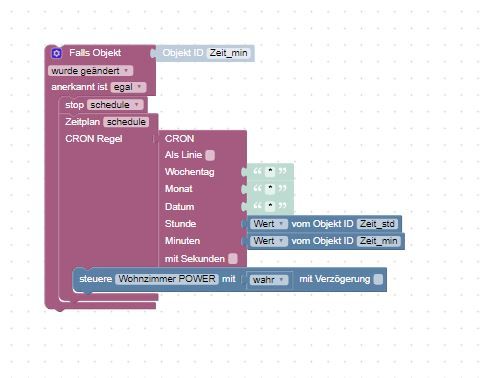Click the Zeit_std object ID field
Screen dimensions: 485x378
click(377, 224)
